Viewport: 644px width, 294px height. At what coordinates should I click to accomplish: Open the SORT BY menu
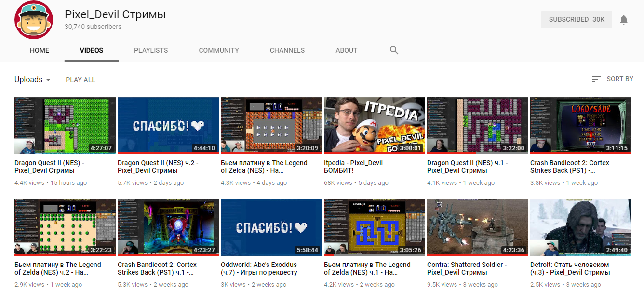pyautogui.click(x=613, y=79)
